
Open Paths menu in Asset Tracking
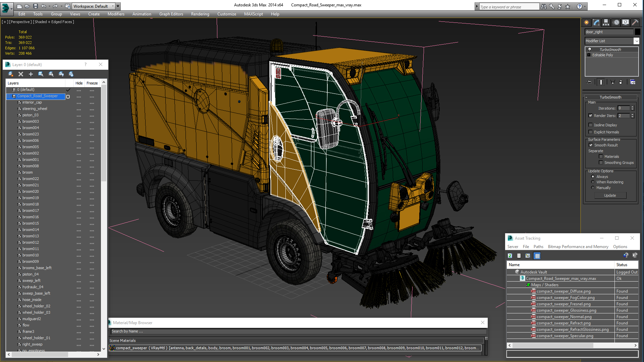538,247
